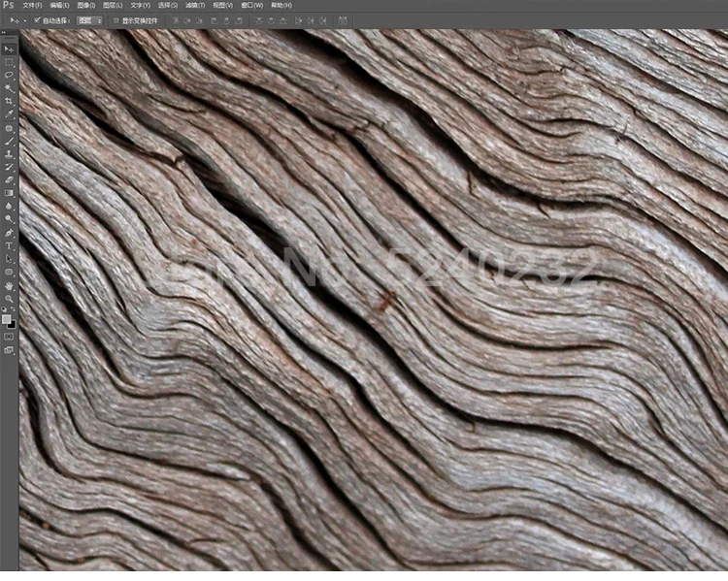This screenshot has height=581, width=728.
Task: Open the 窗口(W) Window menu
Action: (x=252, y=6)
